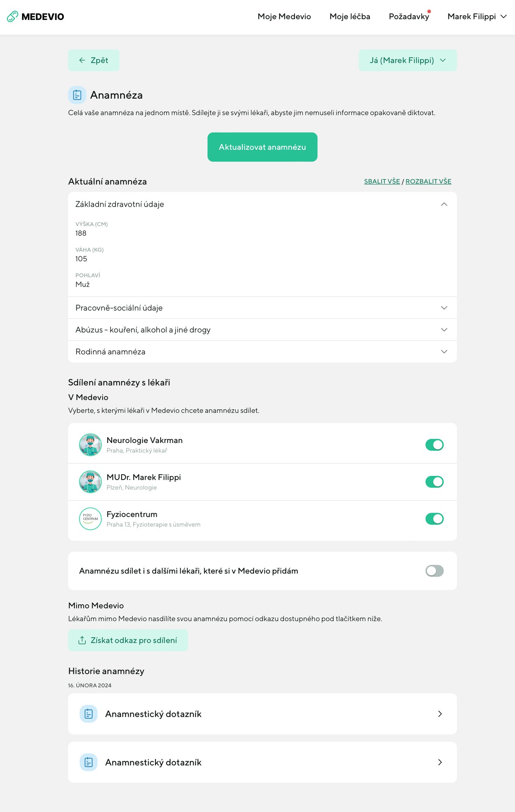515x812 pixels.
Task: Click the Požadavky red notification dot
Action: tap(429, 11)
